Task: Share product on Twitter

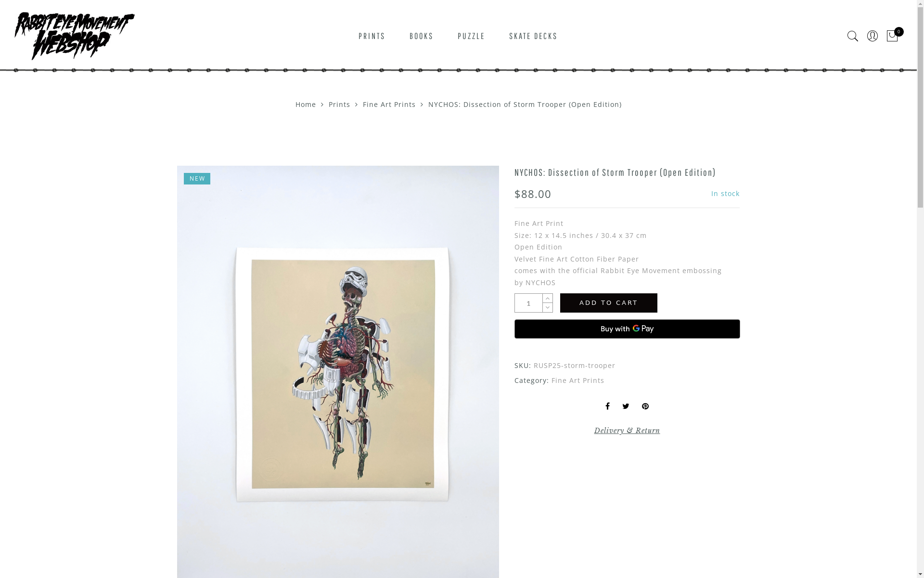Action: 626,407
